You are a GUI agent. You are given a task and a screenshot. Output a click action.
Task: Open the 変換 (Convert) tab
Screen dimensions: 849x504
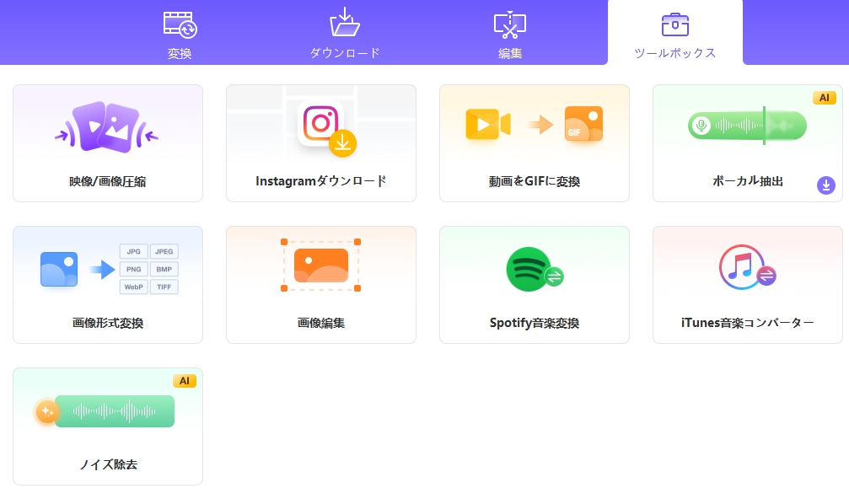point(180,33)
